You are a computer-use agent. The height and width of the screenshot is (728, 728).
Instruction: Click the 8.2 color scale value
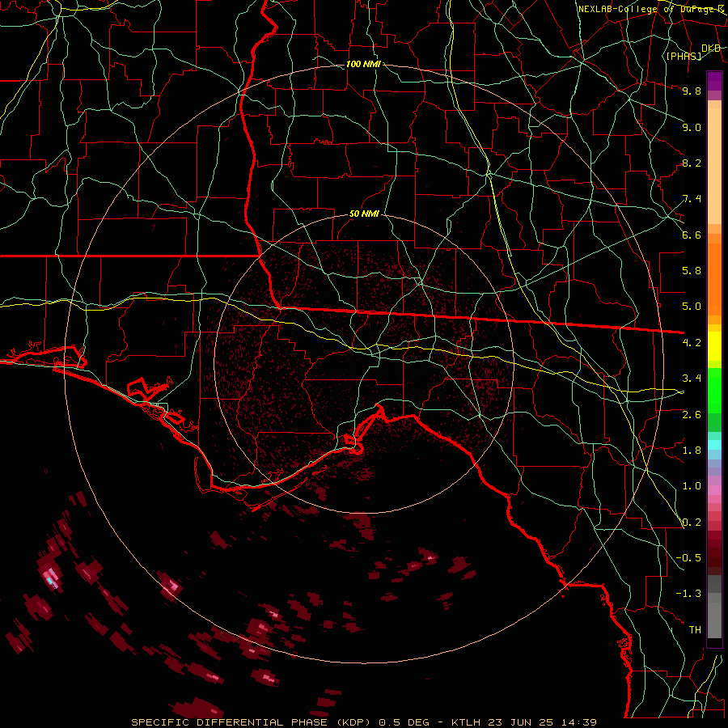coord(692,163)
